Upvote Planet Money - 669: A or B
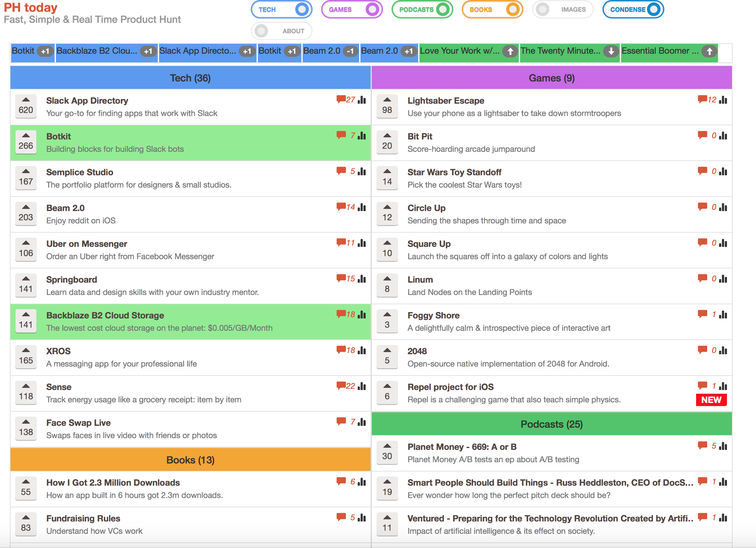The image size is (756, 548). pos(387,452)
